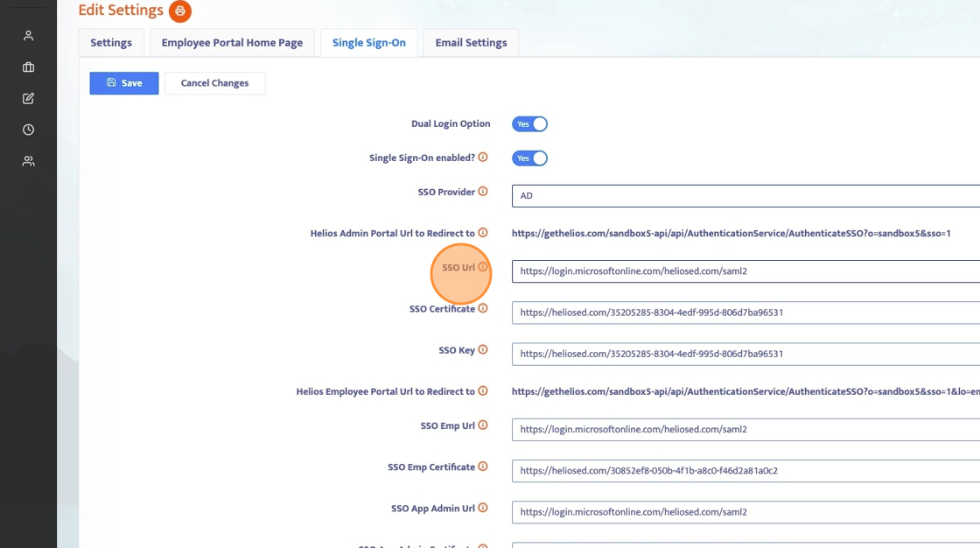Open the Email Settings tab

pos(472,43)
